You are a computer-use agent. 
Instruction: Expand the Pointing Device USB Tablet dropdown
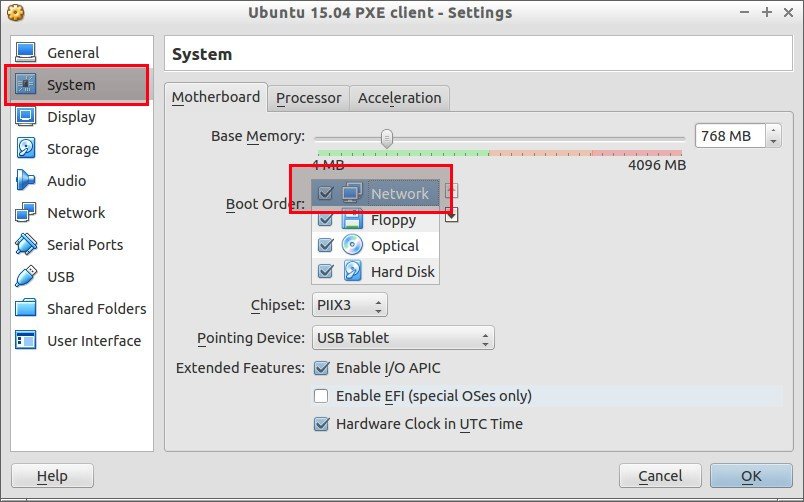(403, 338)
